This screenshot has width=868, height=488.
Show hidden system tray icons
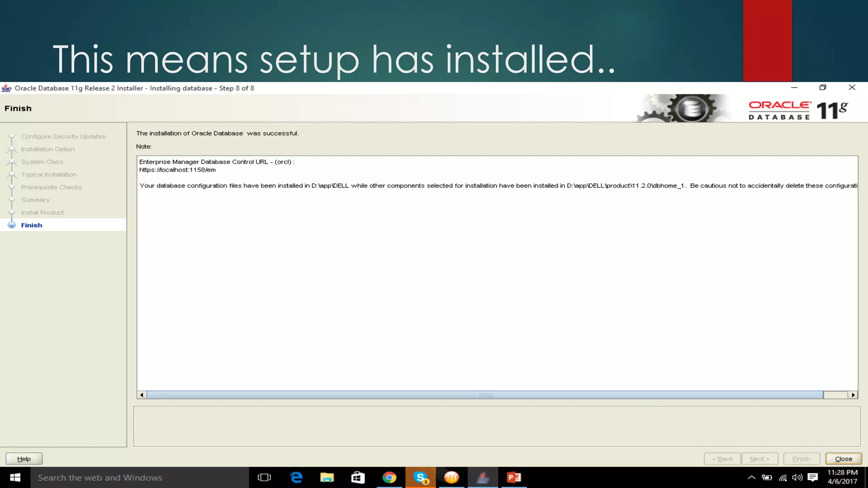pyautogui.click(x=751, y=477)
